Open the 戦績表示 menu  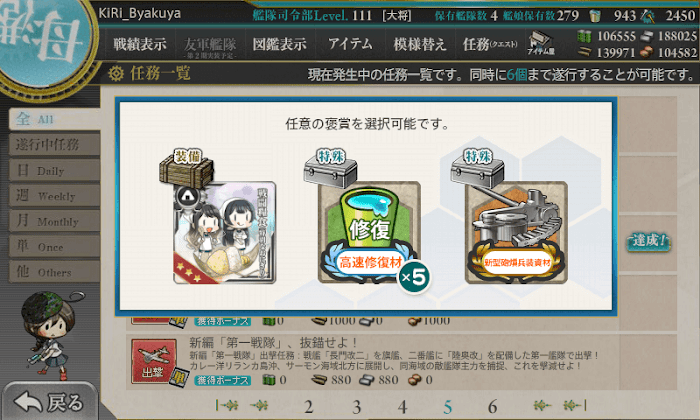click(140, 44)
